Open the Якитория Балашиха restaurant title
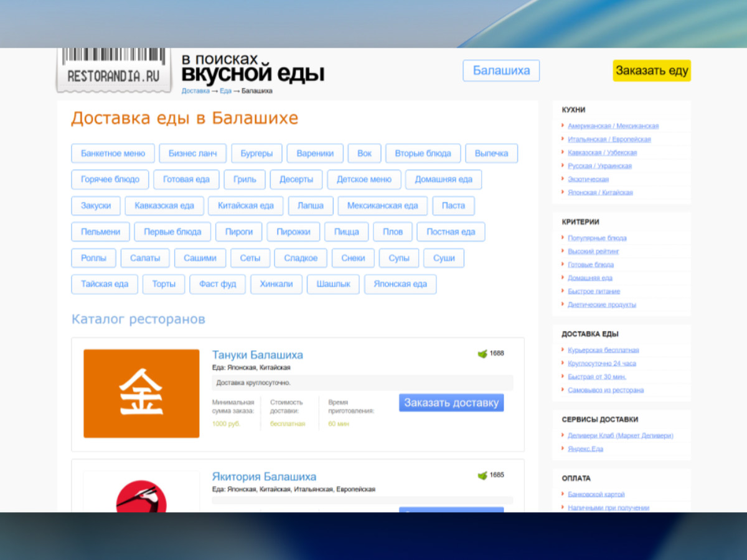This screenshot has height=560, width=747. pyautogui.click(x=264, y=477)
